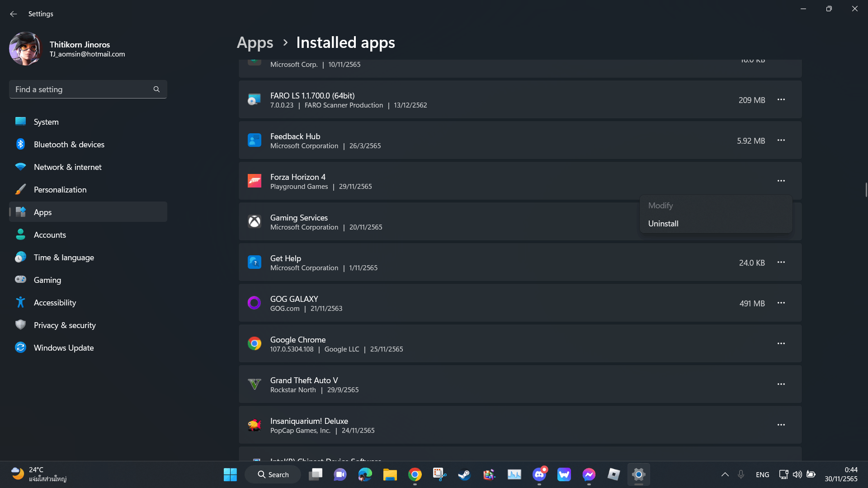Go to Windows Update settings
Screen dimensions: 868x488
tap(64, 348)
